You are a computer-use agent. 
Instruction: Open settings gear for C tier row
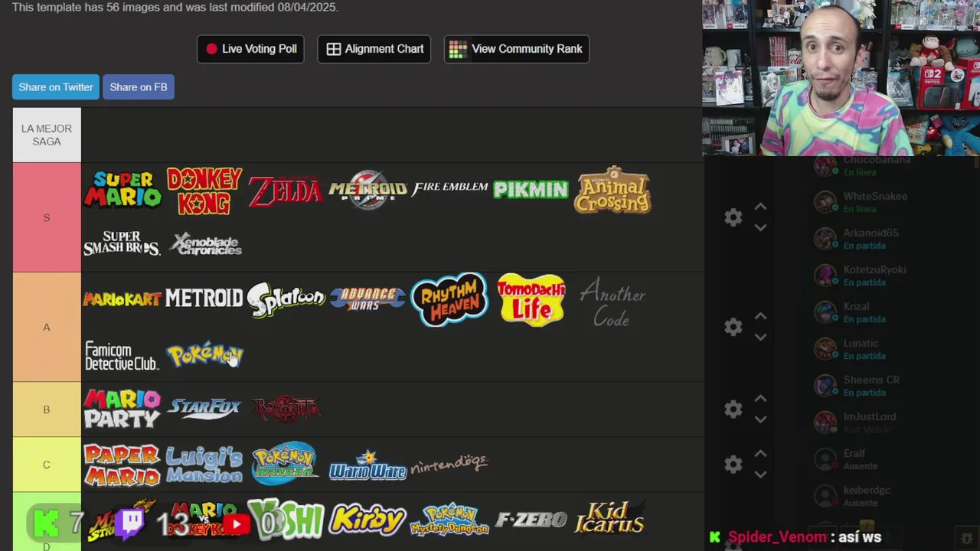tap(733, 464)
